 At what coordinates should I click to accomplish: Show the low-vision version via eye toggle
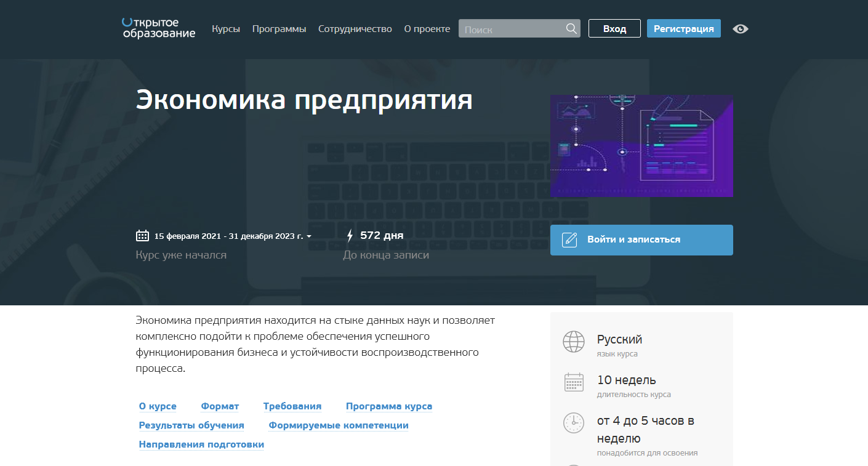[740, 28]
